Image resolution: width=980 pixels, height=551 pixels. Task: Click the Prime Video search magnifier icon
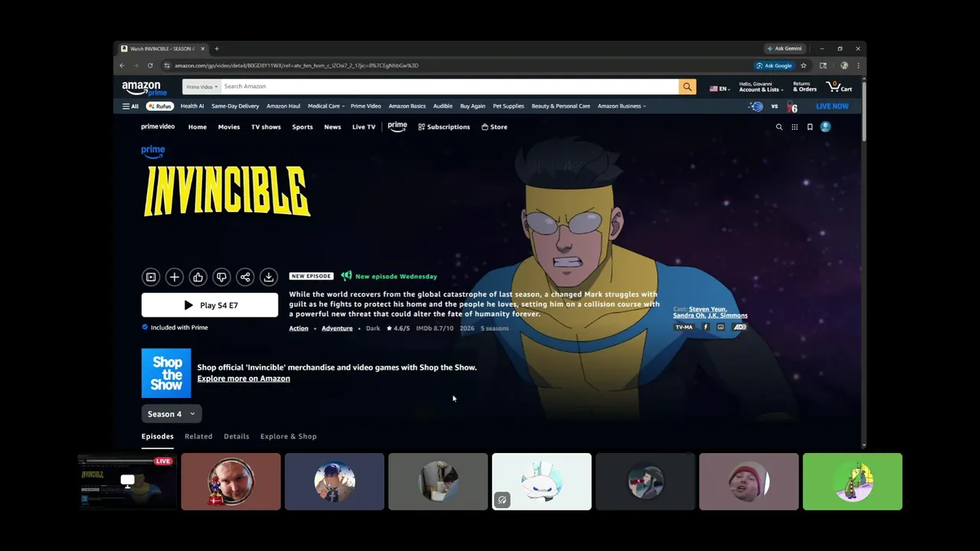point(779,127)
